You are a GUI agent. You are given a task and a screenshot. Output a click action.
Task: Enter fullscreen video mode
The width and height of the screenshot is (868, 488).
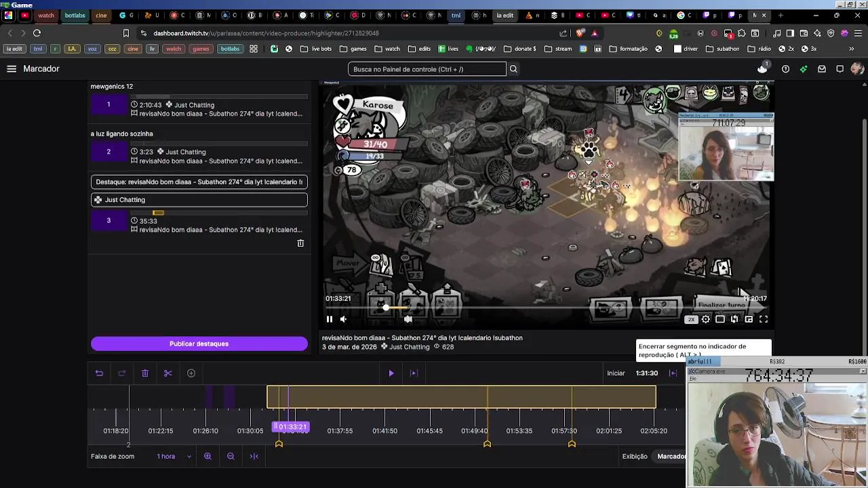point(764,319)
